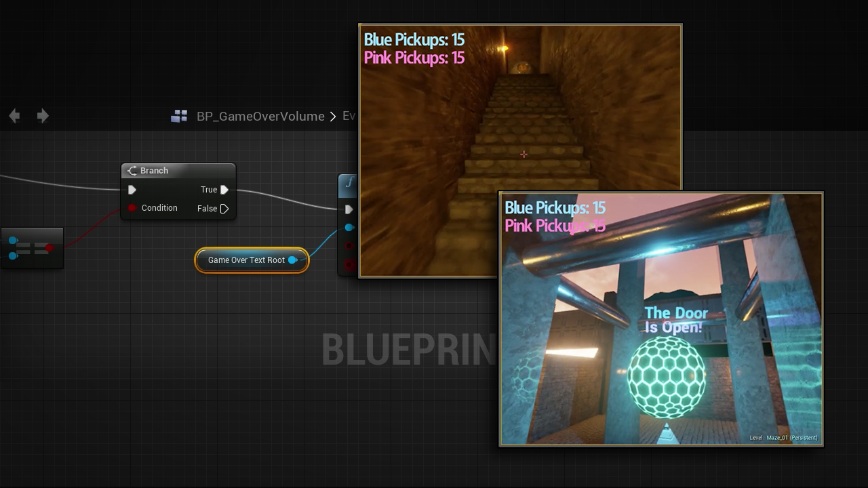Click the breadcrumb chevron after BP_GameOverVolume

333,117
